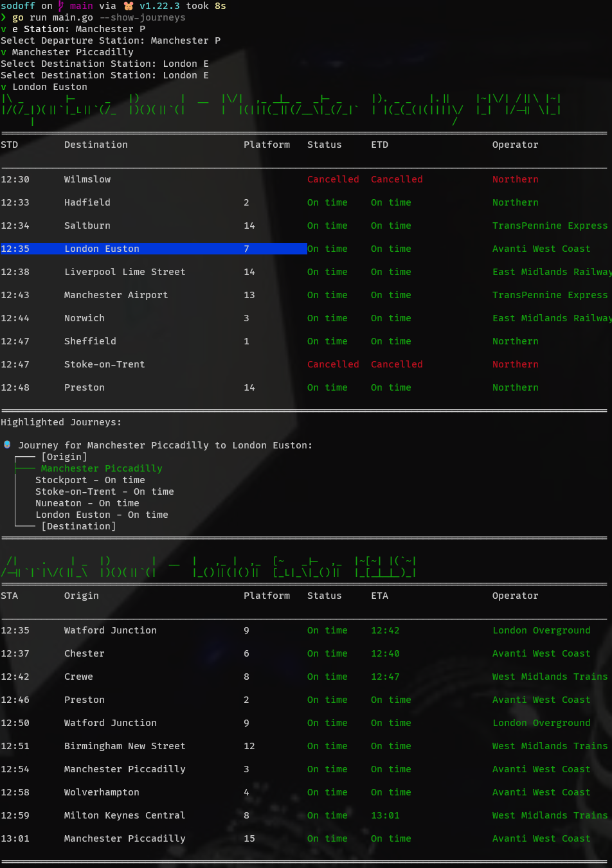Click the STD column header
Viewport: 612px width, 868px height.
point(10,145)
